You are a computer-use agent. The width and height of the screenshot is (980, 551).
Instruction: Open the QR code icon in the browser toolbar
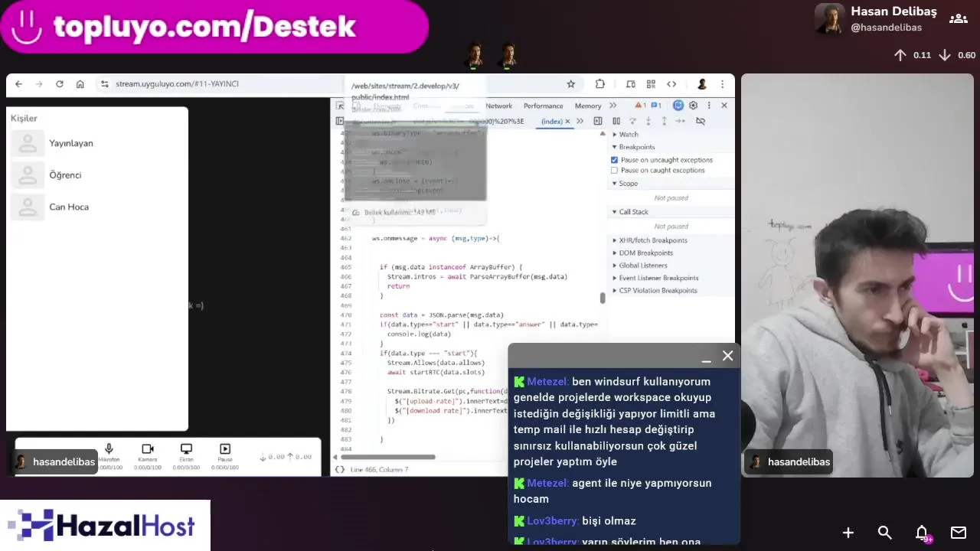tap(651, 84)
